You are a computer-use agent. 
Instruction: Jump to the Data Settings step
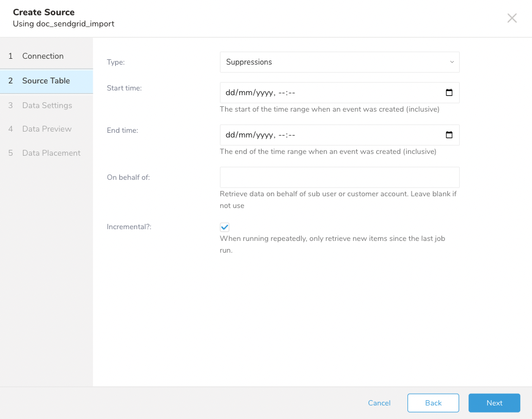point(47,106)
